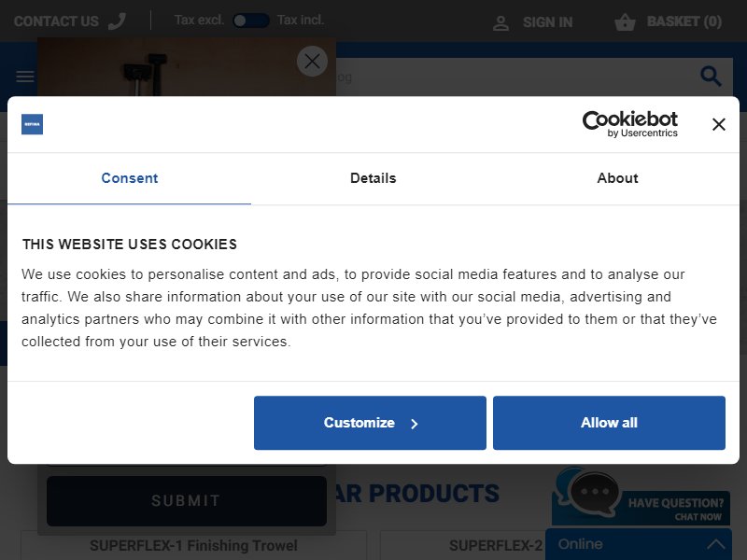Image resolution: width=747 pixels, height=560 pixels.
Task: Close the popup with round X button
Action: [x=312, y=61]
